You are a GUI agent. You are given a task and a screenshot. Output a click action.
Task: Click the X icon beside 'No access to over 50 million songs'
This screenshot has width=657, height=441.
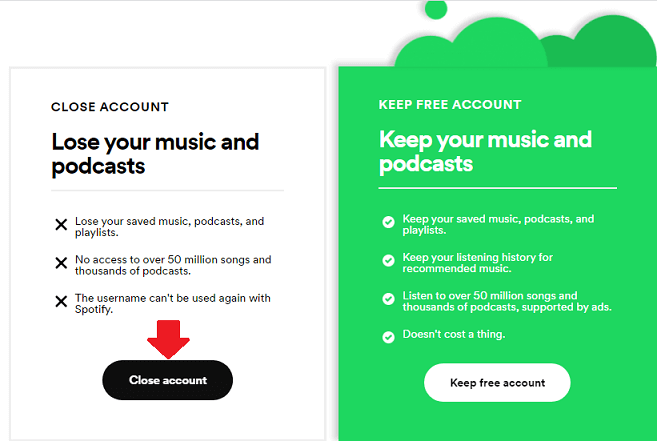[61, 263]
